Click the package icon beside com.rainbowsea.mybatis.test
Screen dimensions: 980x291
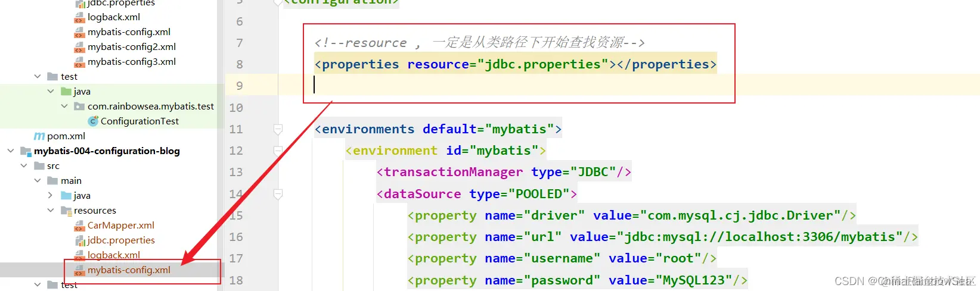[x=79, y=107]
